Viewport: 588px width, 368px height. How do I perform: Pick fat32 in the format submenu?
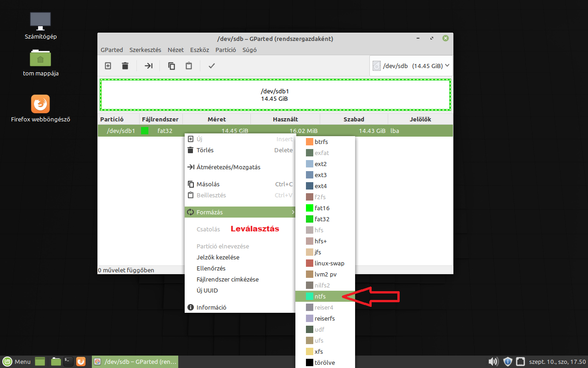pos(325,219)
